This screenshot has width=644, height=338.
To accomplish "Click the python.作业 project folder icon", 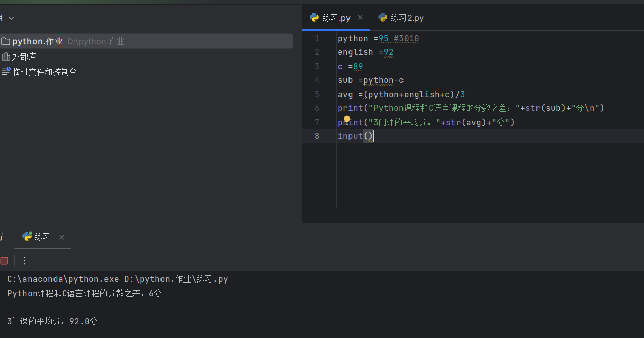I will (x=6, y=41).
